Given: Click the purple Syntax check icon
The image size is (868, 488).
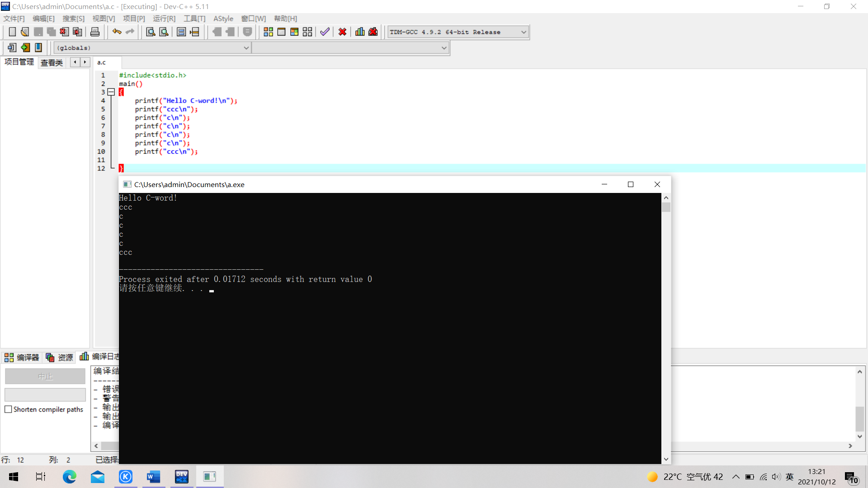Looking at the screenshot, I should [325, 32].
